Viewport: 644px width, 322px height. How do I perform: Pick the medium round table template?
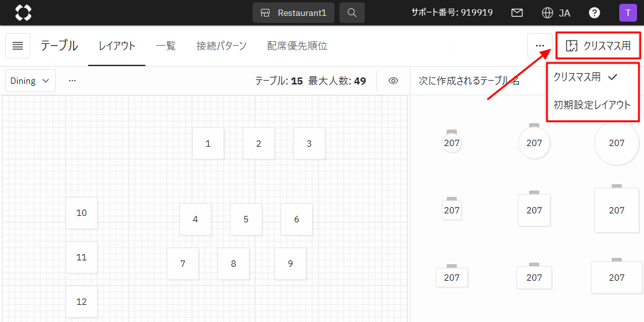[534, 142]
